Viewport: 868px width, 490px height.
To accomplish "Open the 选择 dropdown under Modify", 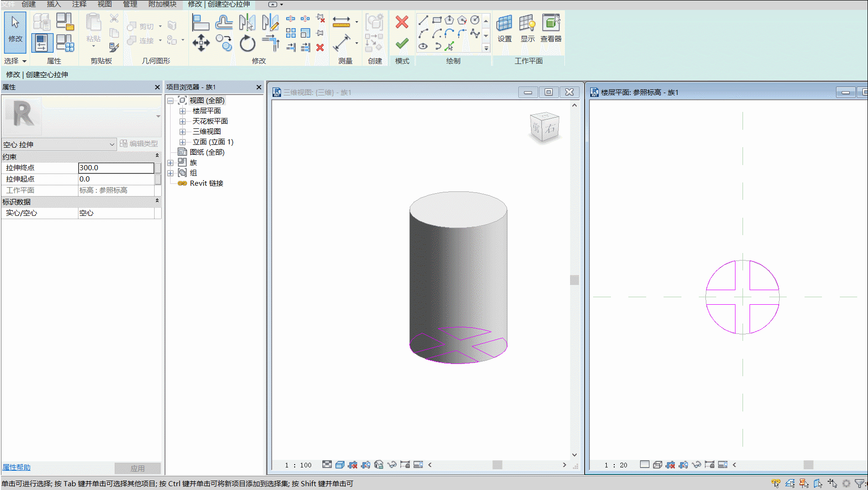I will [x=15, y=61].
